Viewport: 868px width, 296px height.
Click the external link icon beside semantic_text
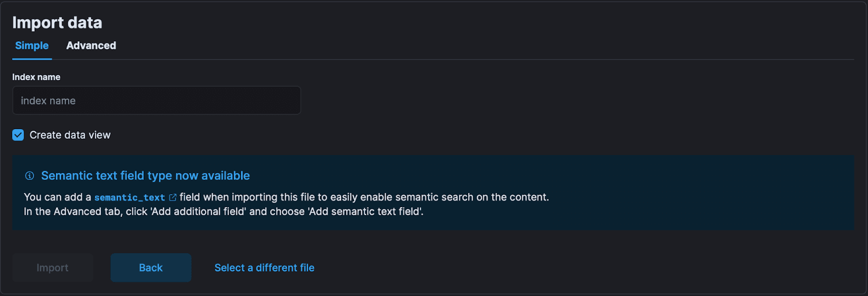point(173,197)
